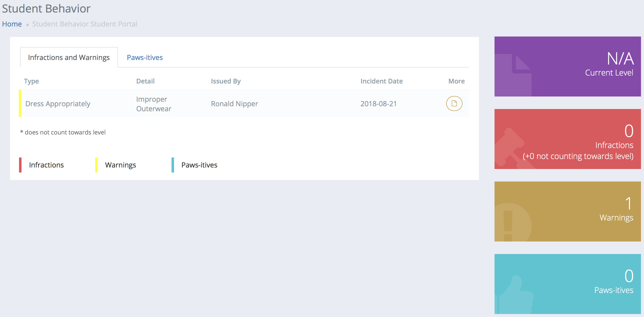Click the Warnings legend label
The image size is (644, 317).
[x=120, y=165]
